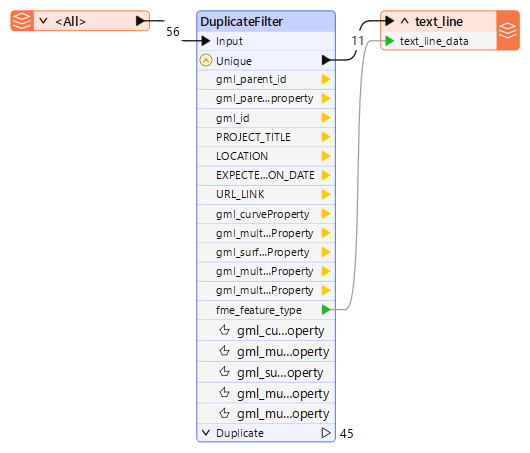Select the gml_id attribute name
Screen dimensions: 530x453
(233, 118)
